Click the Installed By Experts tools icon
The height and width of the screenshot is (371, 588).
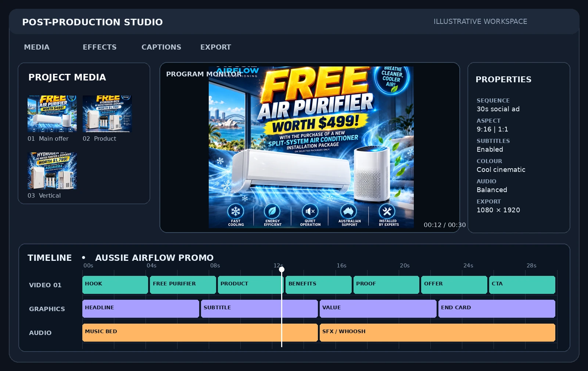coord(387,211)
